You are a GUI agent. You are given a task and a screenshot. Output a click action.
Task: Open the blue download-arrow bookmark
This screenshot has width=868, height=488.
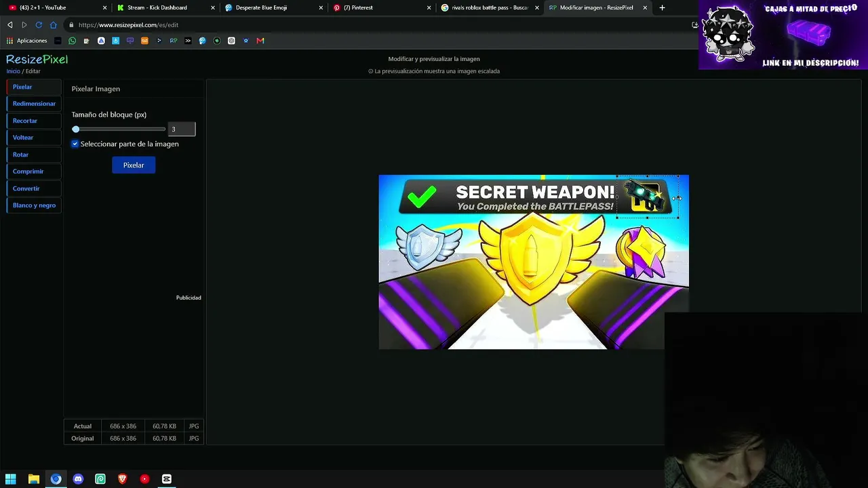[x=115, y=41]
